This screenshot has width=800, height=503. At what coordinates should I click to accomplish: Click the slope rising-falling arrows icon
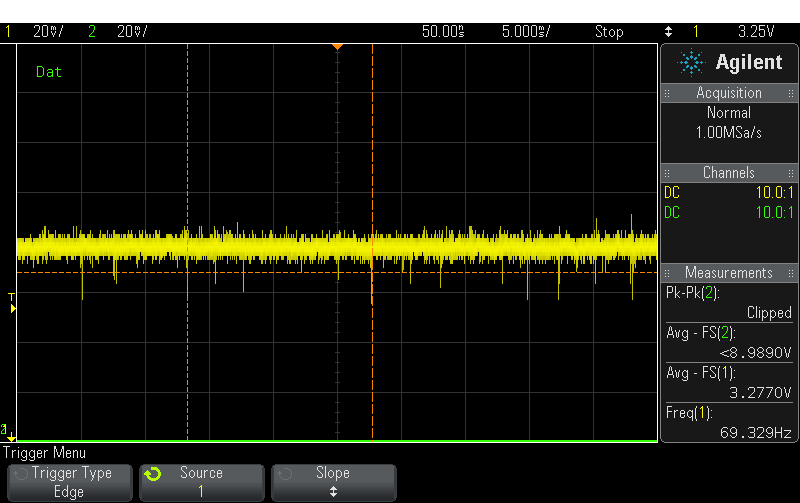(x=334, y=492)
